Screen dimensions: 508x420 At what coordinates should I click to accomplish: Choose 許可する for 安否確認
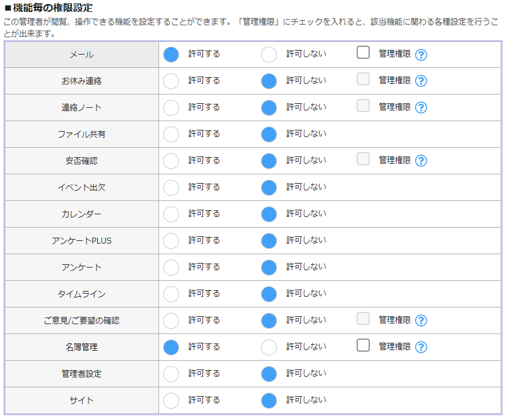171,161
